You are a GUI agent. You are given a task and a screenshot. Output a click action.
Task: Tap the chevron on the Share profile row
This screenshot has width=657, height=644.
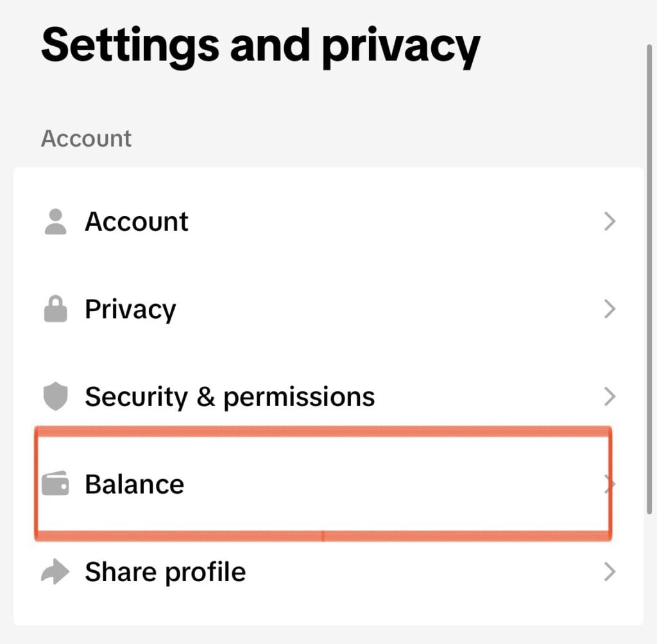coord(610,572)
